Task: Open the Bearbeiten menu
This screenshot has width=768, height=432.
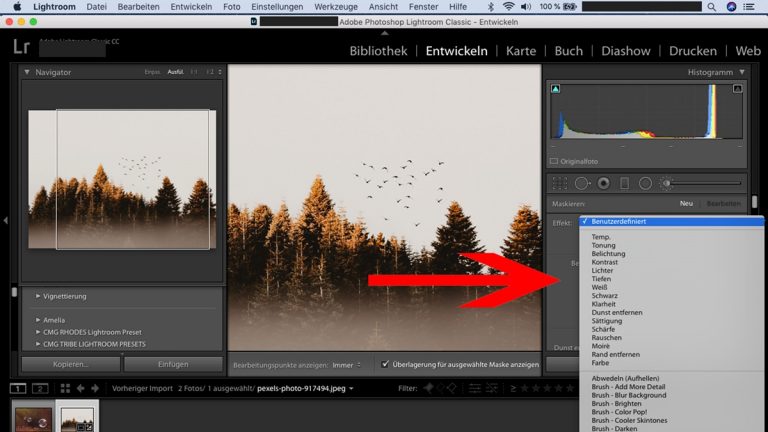Action: [138, 7]
